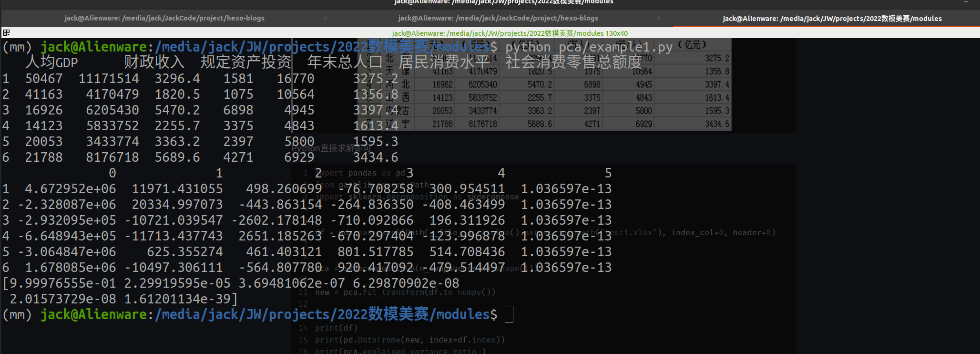Click the variance ratio '2.29919595e-05'
This screenshot has height=354, width=980.
click(177, 283)
